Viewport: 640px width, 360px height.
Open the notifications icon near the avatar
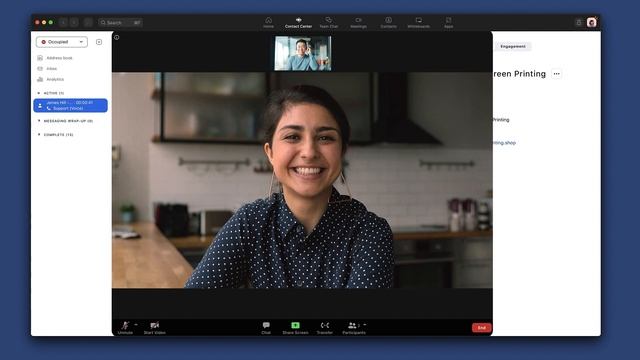[x=579, y=22]
